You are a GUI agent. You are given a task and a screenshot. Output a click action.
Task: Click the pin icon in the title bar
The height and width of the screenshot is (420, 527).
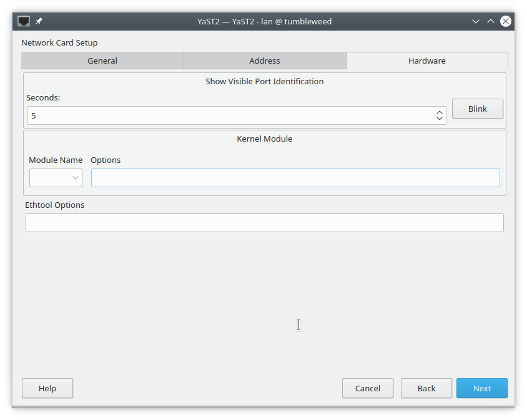point(39,21)
